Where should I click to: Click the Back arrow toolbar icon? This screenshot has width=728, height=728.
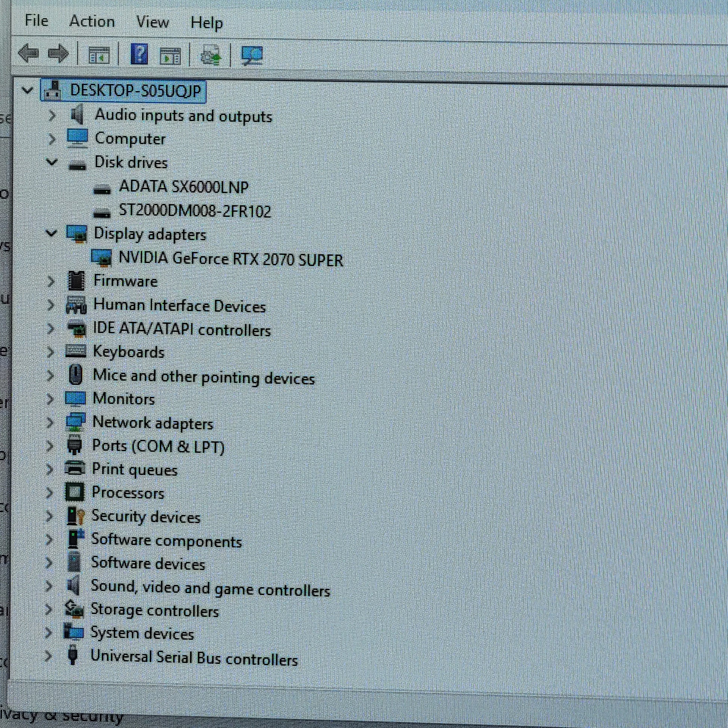click(x=29, y=53)
